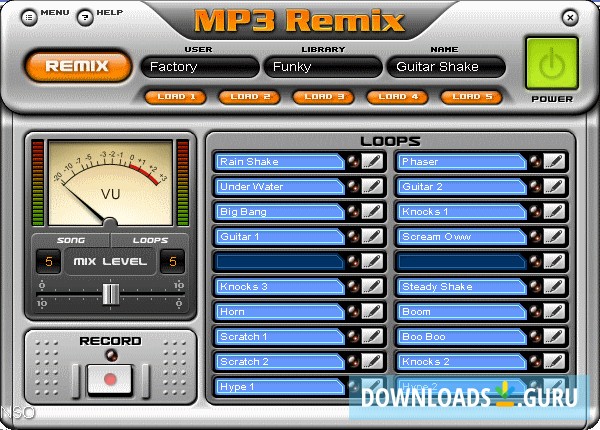Click pencil icon beside empty right loop slot
The height and width of the screenshot is (430, 600).
(554, 262)
